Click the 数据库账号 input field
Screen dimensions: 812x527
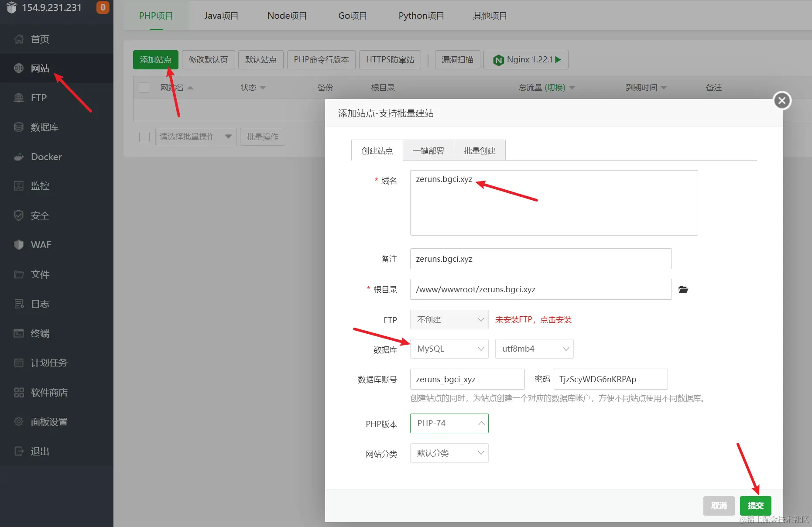467,379
